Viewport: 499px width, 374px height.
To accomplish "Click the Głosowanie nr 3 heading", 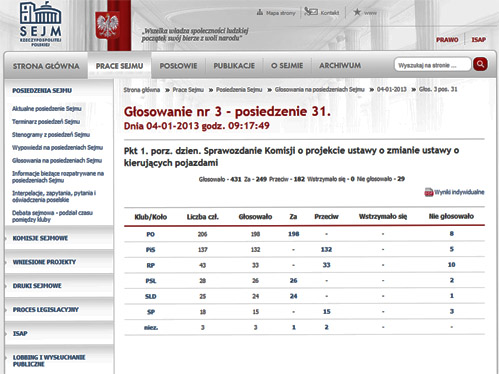I will click(x=227, y=112).
